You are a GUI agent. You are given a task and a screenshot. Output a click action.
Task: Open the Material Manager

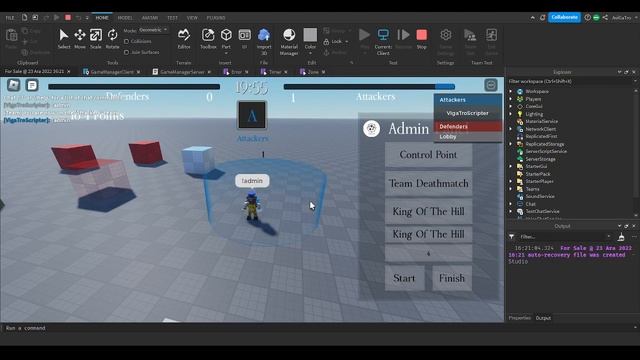pos(289,41)
